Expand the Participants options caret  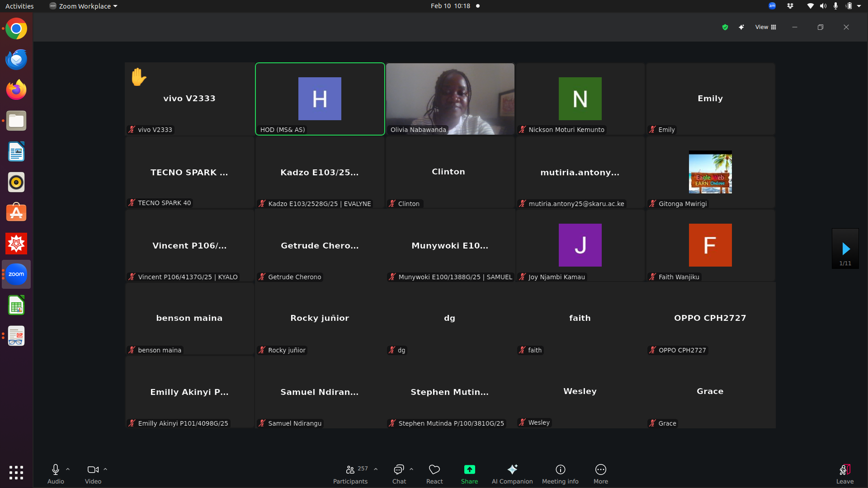point(376,469)
